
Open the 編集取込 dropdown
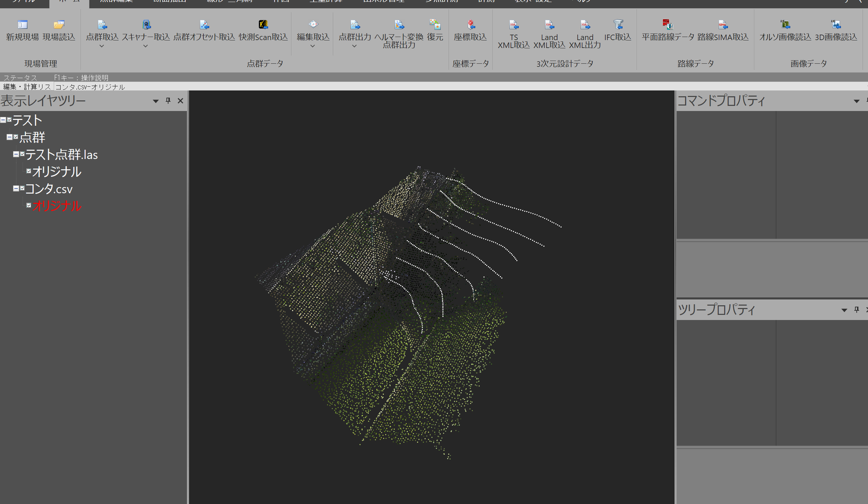click(312, 46)
